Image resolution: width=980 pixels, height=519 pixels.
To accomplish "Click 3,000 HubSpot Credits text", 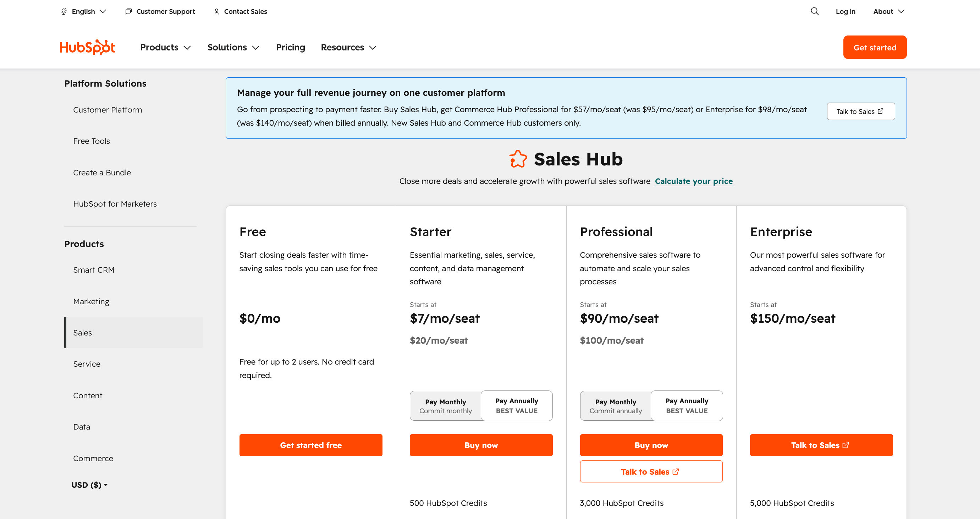I will [x=622, y=503].
